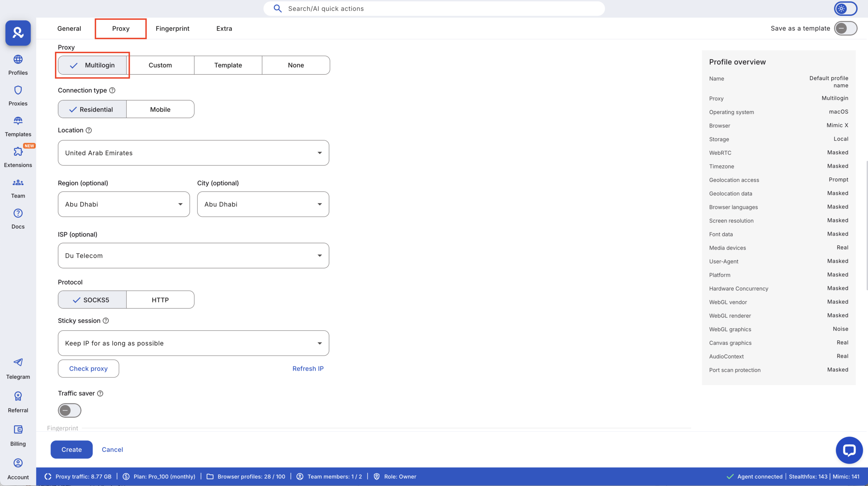Enable the Traffic saver toggle
Screen dimensions: 868x486
[x=70, y=410]
